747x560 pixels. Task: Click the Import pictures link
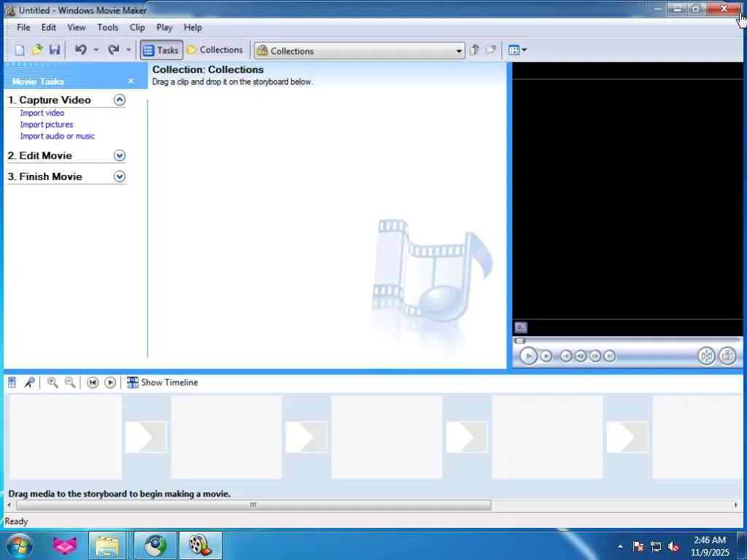47,124
